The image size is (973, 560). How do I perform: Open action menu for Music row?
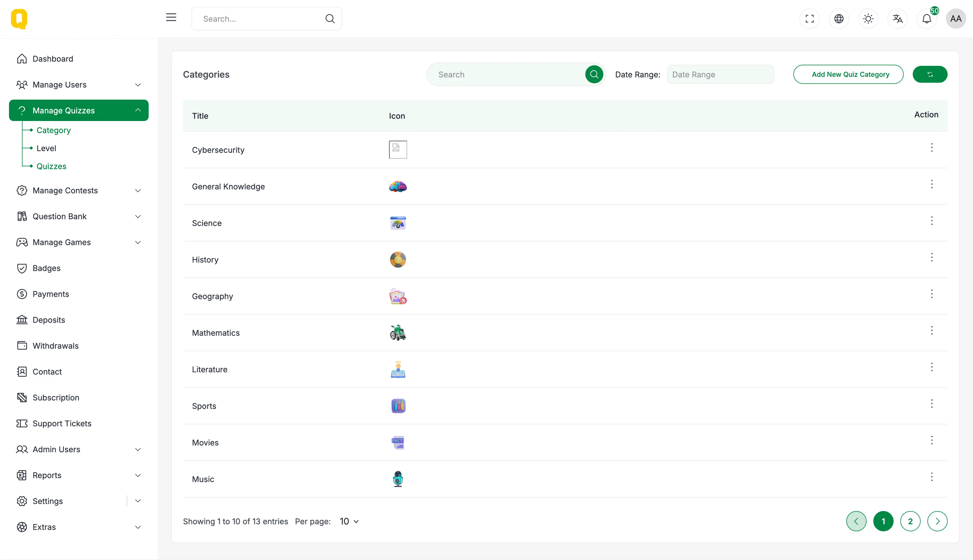[931, 477]
